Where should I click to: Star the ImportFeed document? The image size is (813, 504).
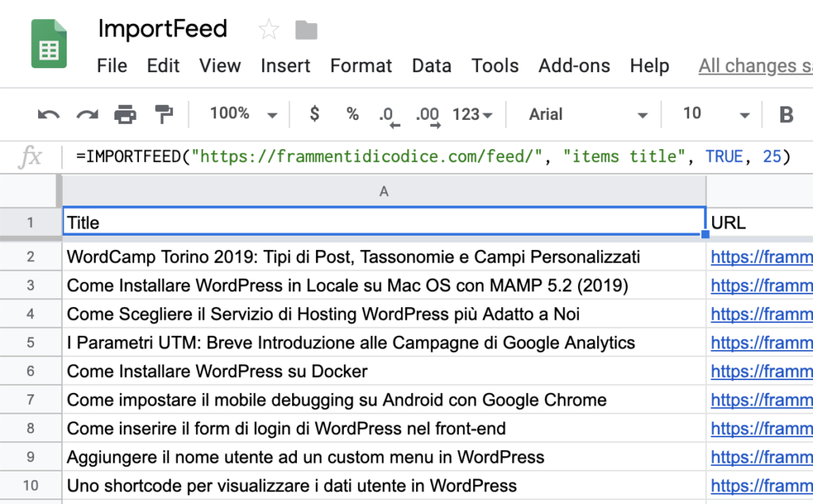coord(268,29)
